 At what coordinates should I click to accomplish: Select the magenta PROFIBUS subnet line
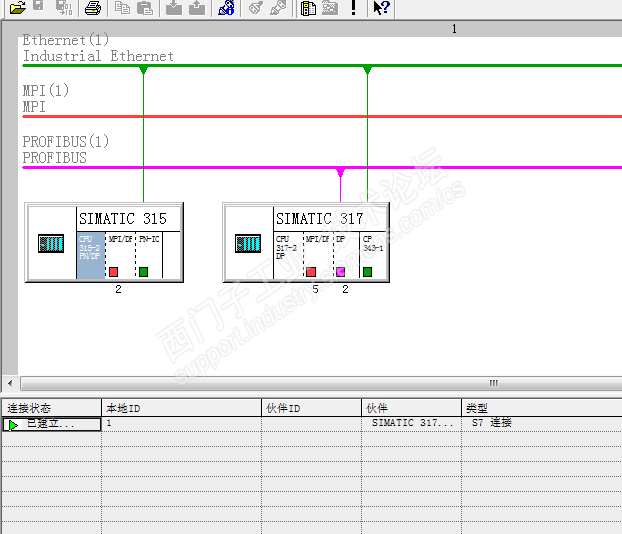322,167
